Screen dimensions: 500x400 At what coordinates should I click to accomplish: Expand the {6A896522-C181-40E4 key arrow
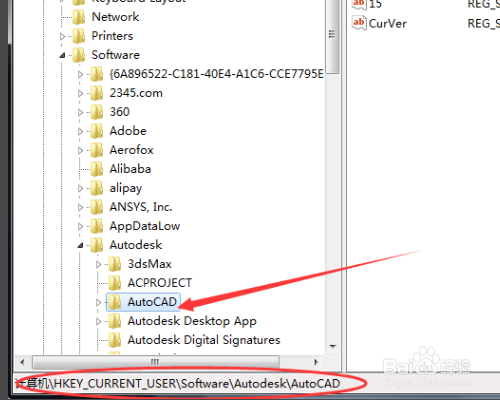click(x=80, y=74)
